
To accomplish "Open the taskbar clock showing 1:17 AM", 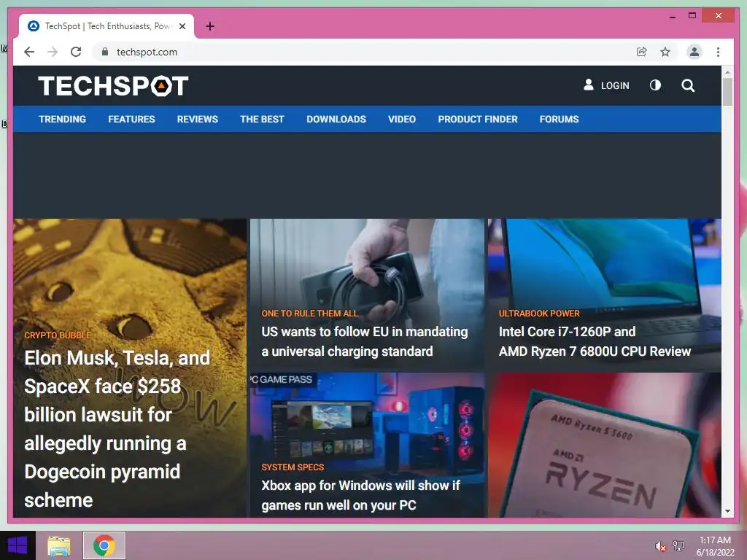I will point(715,545).
